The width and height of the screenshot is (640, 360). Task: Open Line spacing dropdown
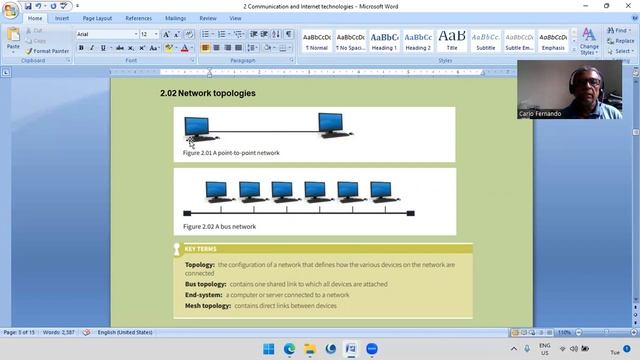(252, 48)
